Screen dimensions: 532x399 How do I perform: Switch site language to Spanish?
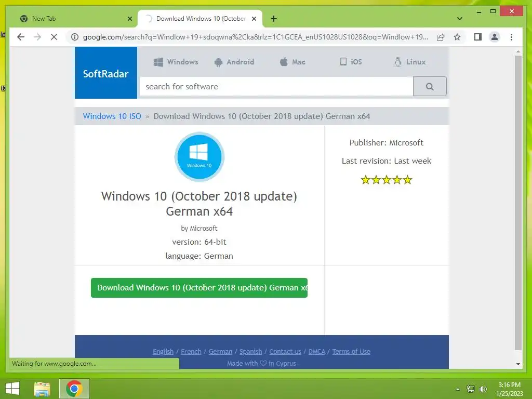[251, 352]
